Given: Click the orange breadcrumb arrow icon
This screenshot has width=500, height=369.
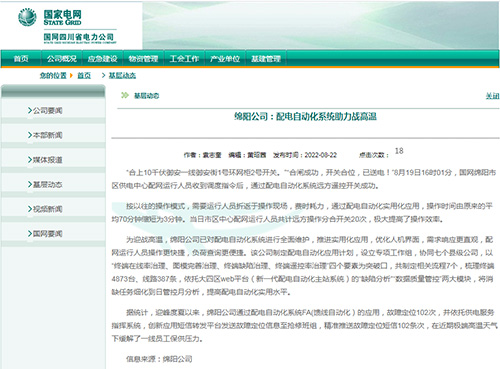Looking at the screenshot, I should pyautogui.click(x=71, y=76).
